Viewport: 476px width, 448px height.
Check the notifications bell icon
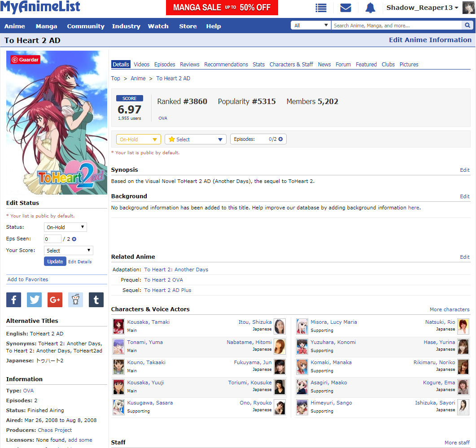coord(370,8)
